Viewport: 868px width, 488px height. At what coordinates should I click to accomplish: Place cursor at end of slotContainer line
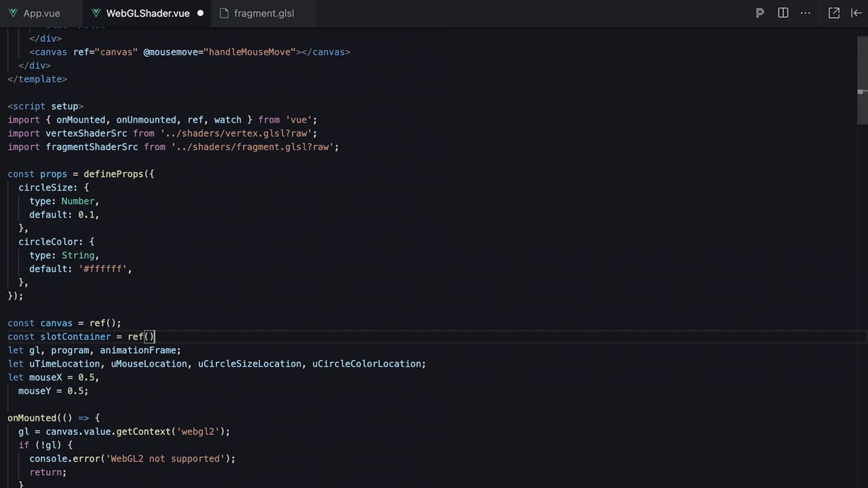point(155,336)
